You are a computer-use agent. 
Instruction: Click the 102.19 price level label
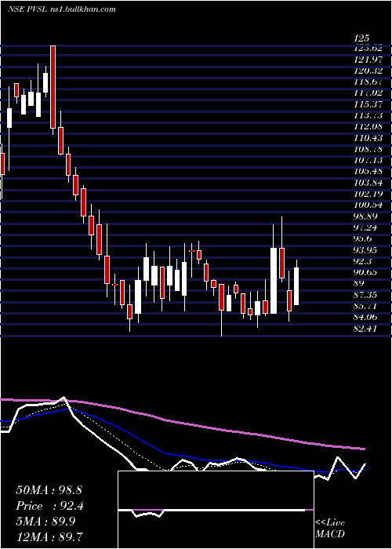coord(368,194)
